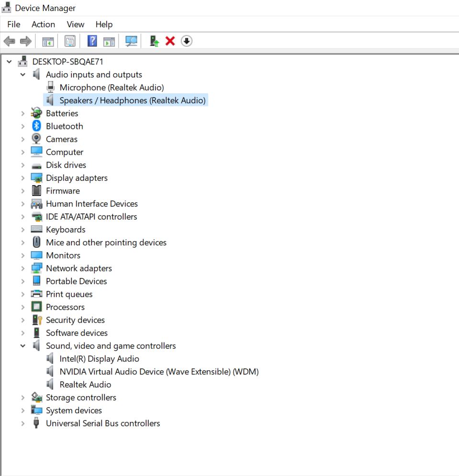Expand the Bluetooth category
459x476 pixels.
(x=23, y=126)
